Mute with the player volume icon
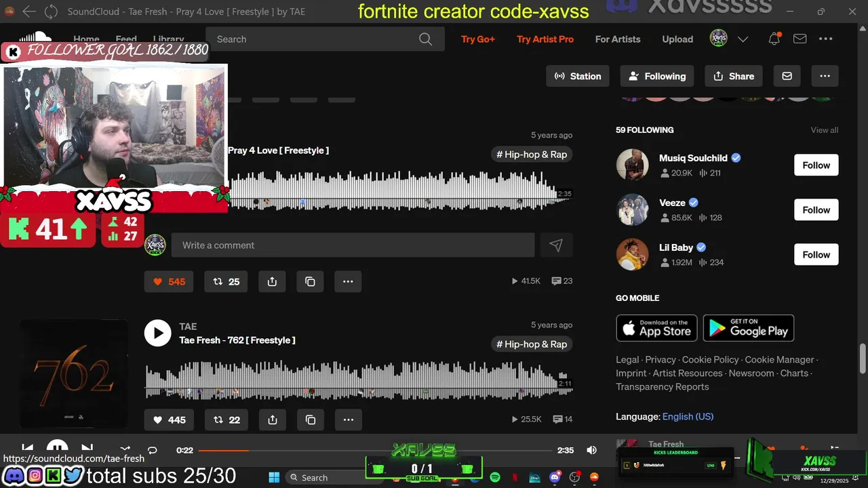Viewport: 868px width, 488px height. [591, 450]
